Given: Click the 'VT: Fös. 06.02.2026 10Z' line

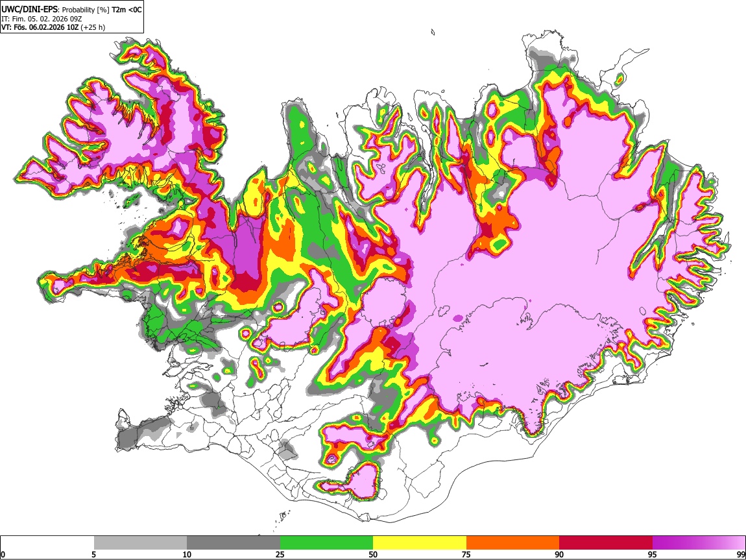Looking at the screenshot, I should coord(40,27).
